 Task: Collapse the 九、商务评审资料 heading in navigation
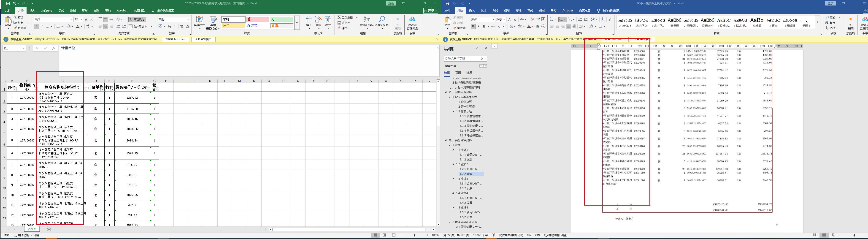(x=446, y=140)
